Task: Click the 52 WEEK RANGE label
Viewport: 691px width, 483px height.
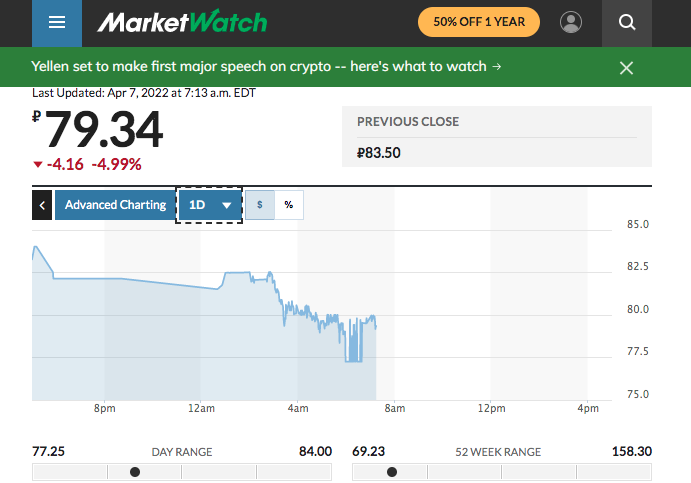Action: 498,452
